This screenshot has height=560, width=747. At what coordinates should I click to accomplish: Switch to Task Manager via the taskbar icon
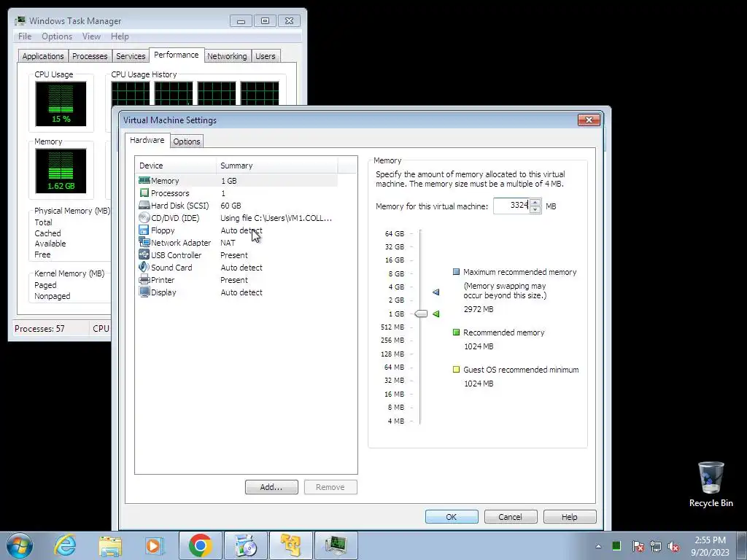[336, 545]
